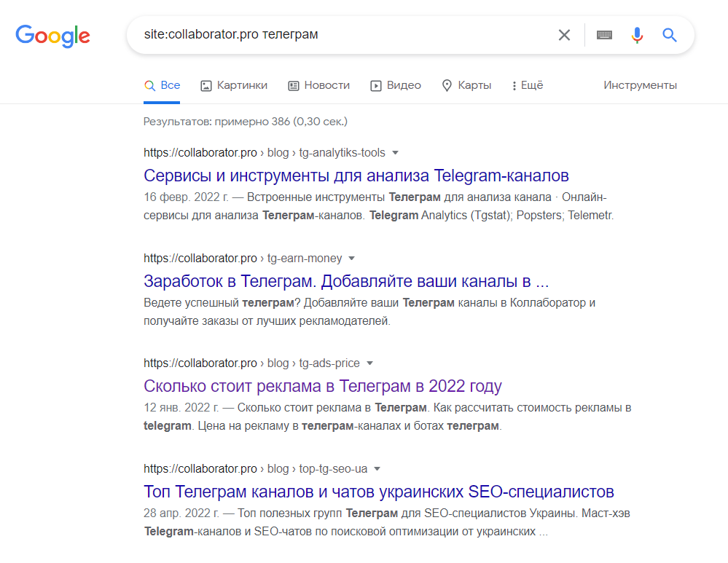Go to Google homepage via the logo
This screenshot has width=728, height=563.
[52, 36]
